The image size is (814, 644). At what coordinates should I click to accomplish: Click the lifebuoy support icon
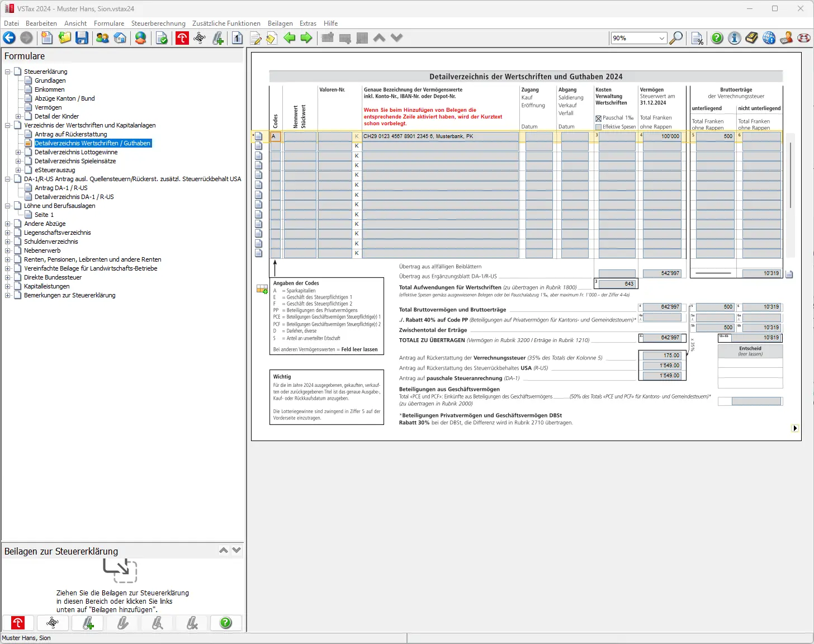coord(804,38)
